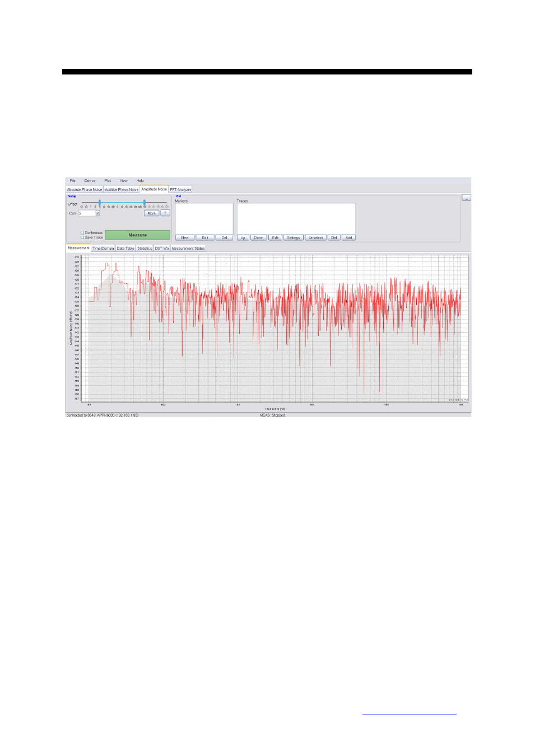Open the View menu
Screen dimensions: 535x756
(124, 181)
